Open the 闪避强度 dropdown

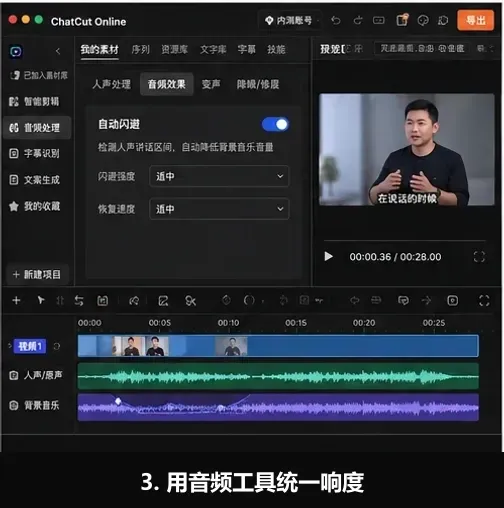(x=219, y=176)
